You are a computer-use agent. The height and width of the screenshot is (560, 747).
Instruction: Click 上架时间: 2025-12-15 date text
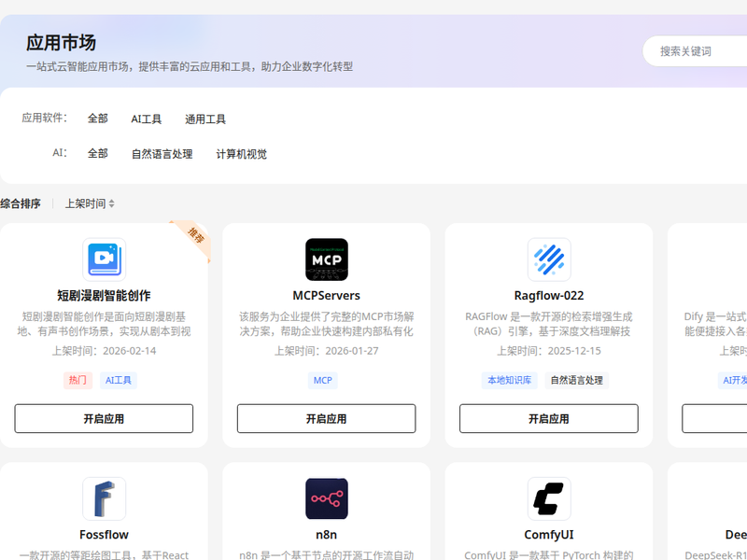[x=549, y=351]
